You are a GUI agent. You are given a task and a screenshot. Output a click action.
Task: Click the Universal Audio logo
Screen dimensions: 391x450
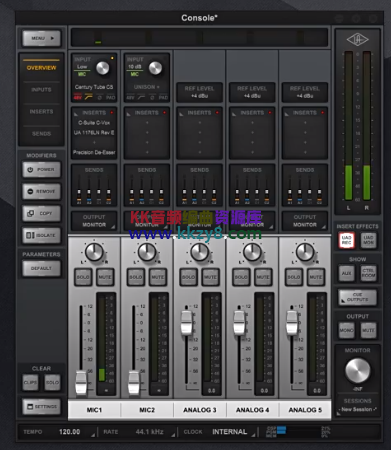(357, 40)
